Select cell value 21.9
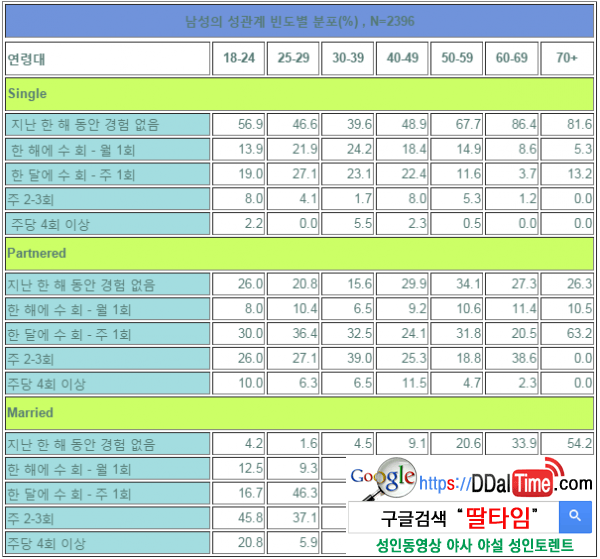The image size is (600, 559). coord(293,149)
